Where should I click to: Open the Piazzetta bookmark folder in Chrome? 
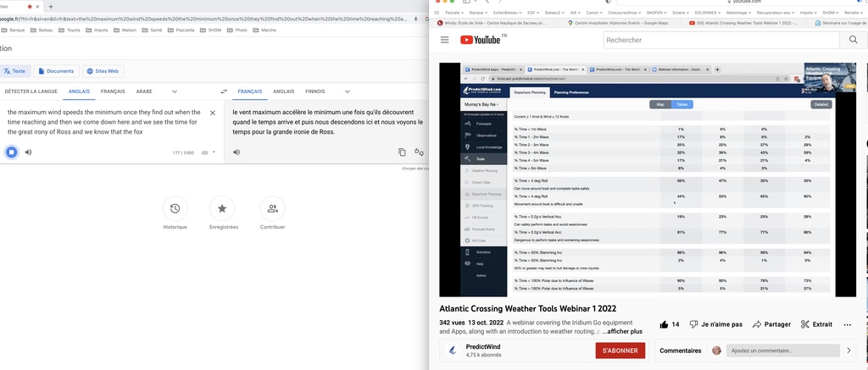181,30
